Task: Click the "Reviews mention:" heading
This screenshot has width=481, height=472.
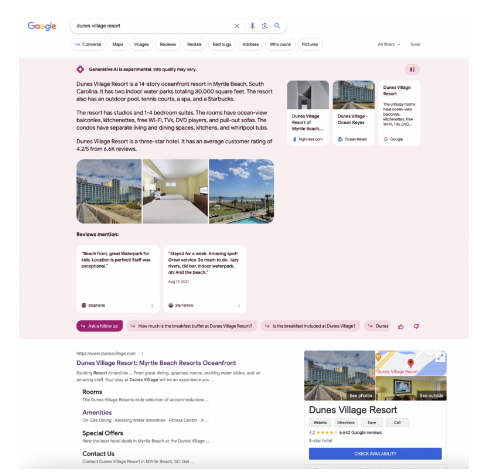Action: coord(98,234)
